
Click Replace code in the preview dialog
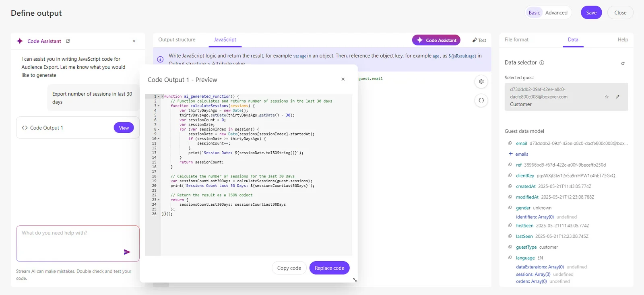coord(329,268)
